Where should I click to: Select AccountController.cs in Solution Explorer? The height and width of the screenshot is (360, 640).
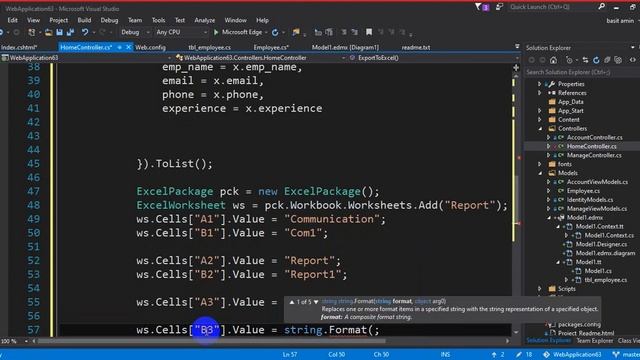(x=594, y=138)
